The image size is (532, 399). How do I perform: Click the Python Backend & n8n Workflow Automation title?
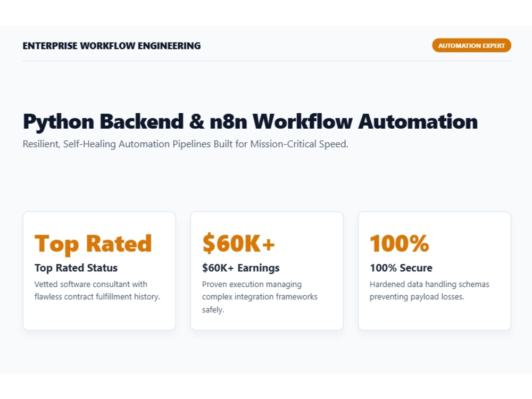click(251, 122)
